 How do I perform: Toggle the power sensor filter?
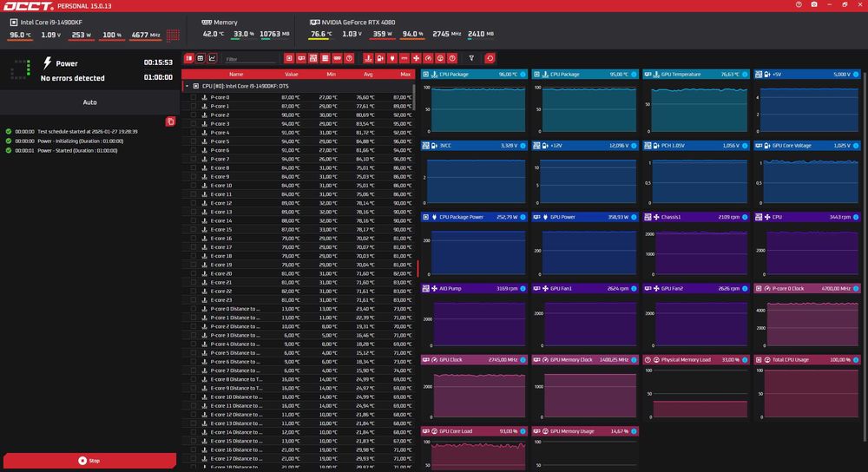click(392, 58)
